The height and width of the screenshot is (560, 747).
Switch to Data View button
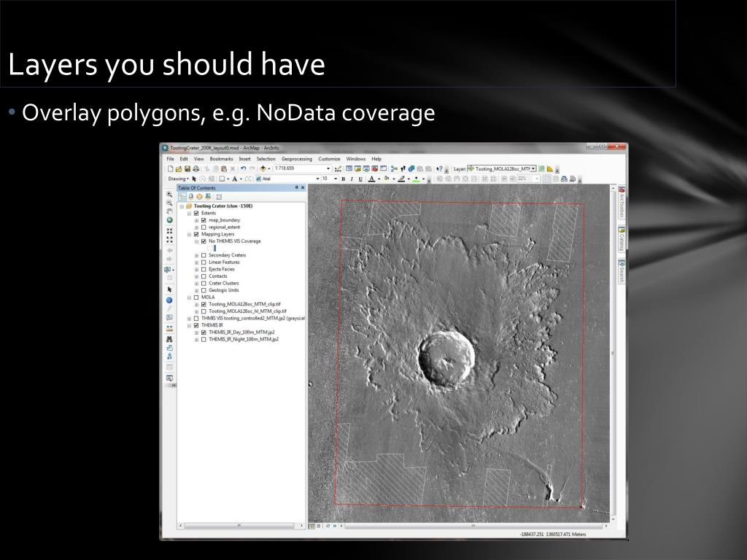point(311,526)
